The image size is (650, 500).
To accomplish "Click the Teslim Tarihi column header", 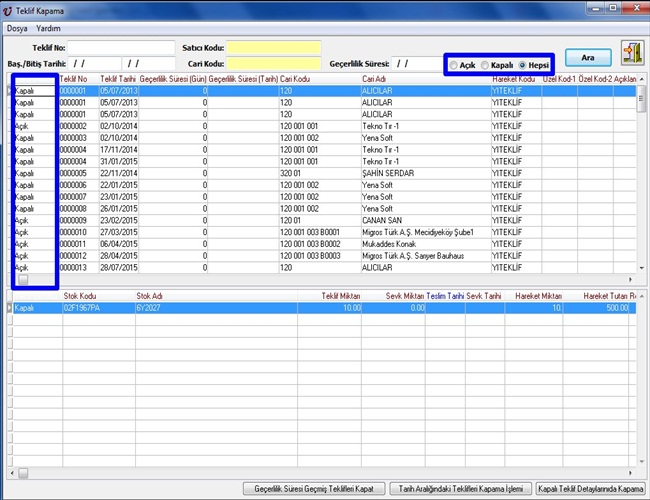I will pos(445,296).
